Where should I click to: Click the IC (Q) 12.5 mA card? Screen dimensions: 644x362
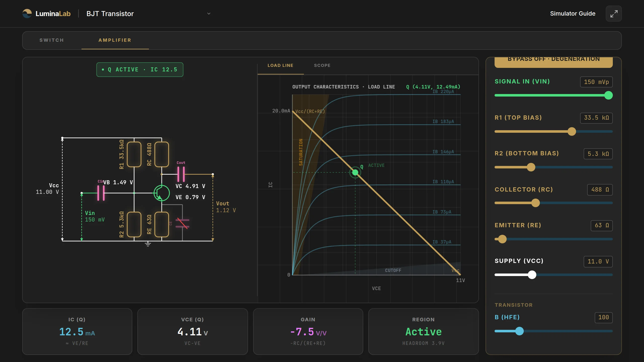tap(77, 332)
